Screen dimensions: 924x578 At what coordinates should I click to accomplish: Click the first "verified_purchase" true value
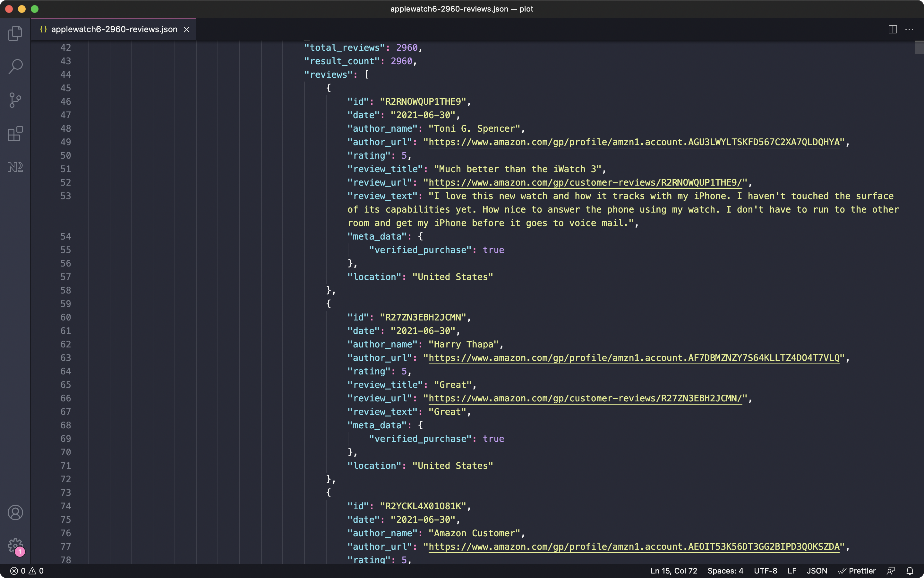pyautogui.click(x=493, y=250)
